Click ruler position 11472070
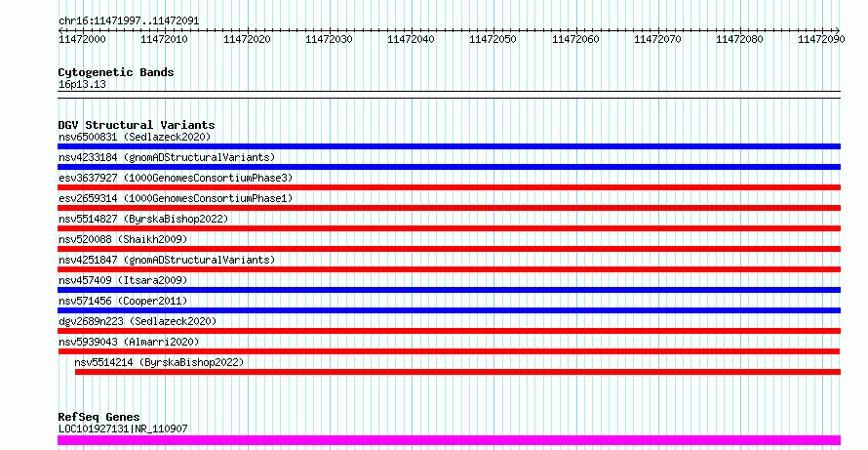868x450 pixels. [x=657, y=39]
